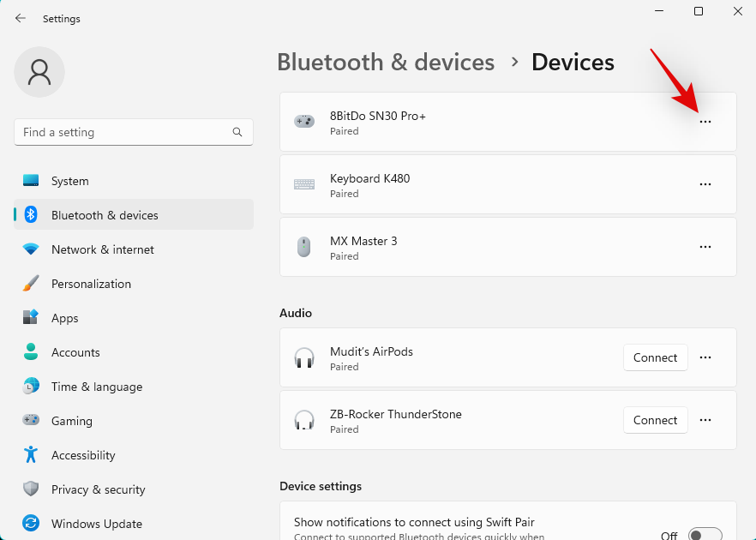Go to Windows Update section
This screenshot has width=756, height=540.
click(x=97, y=524)
